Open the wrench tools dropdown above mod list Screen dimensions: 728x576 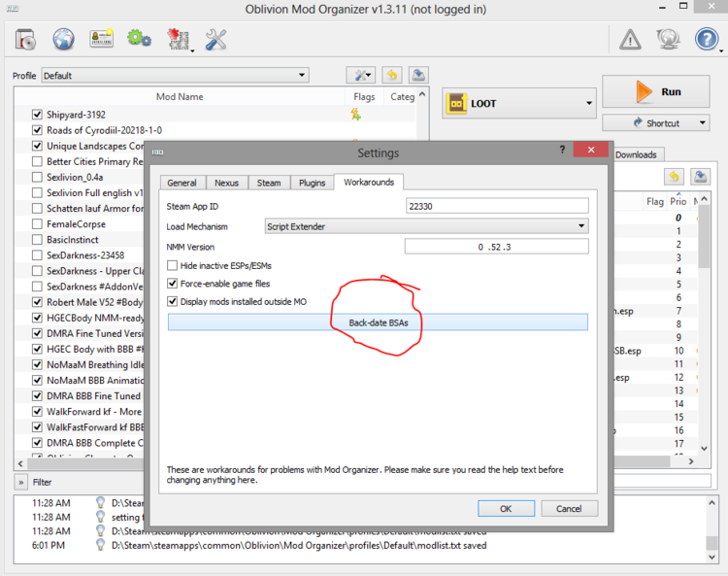point(362,75)
